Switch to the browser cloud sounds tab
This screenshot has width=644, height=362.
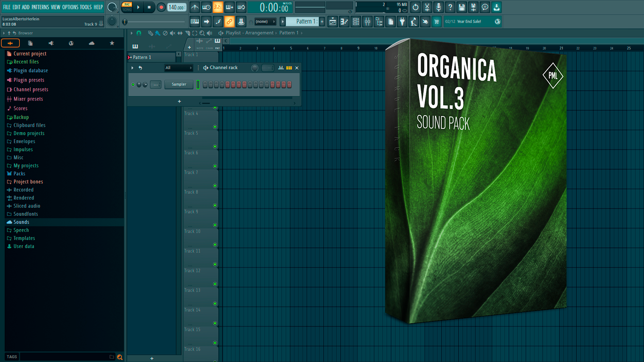click(91, 43)
